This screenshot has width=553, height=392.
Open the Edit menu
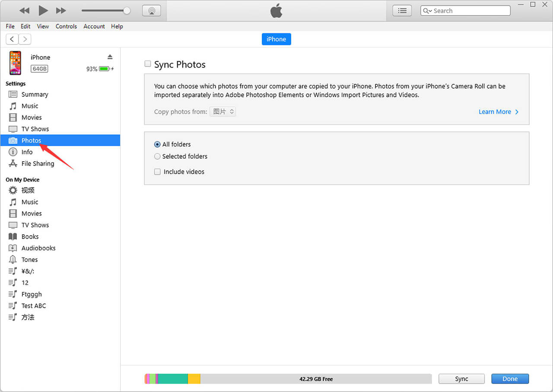pos(25,26)
